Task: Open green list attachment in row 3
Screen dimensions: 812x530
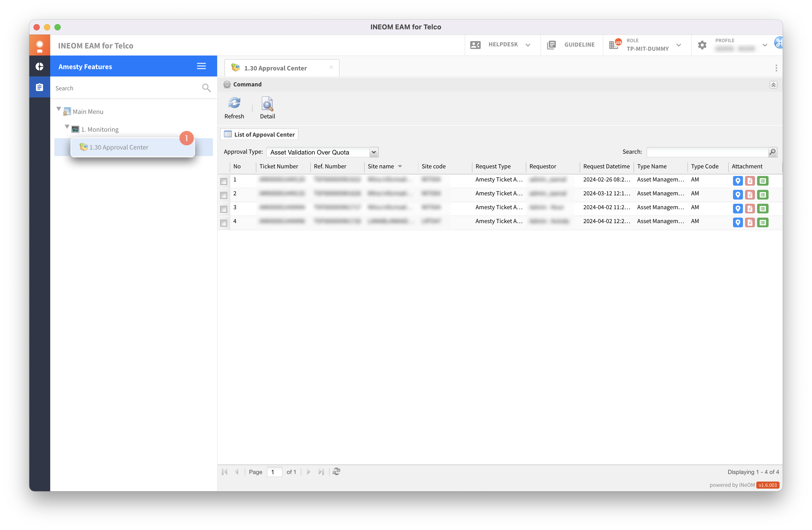Action: pos(763,209)
